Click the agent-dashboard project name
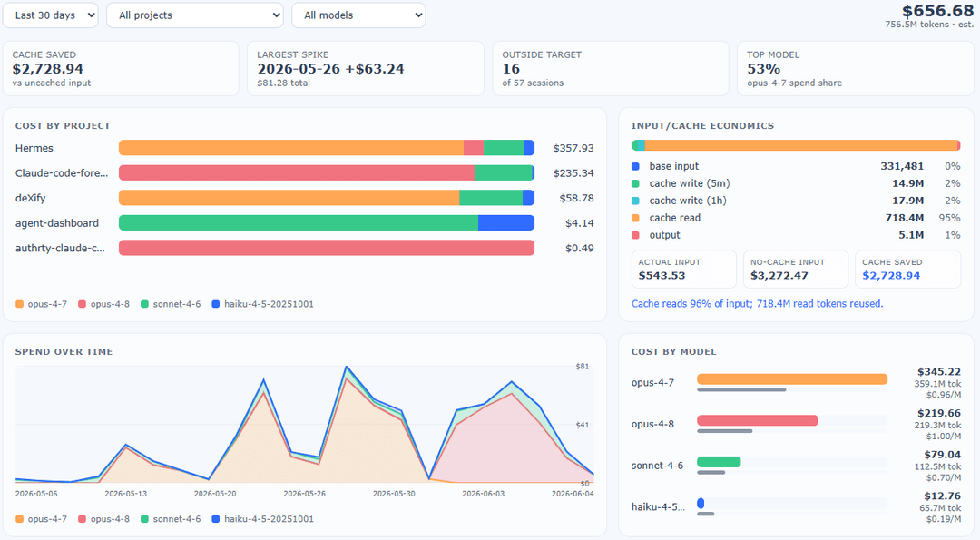Image resolution: width=980 pixels, height=540 pixels. [57, 223]
